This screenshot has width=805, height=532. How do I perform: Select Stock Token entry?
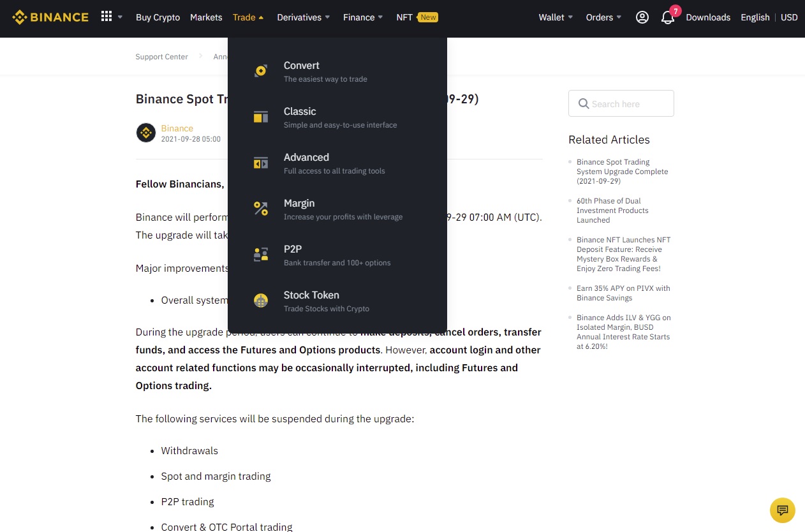(337, 300)
